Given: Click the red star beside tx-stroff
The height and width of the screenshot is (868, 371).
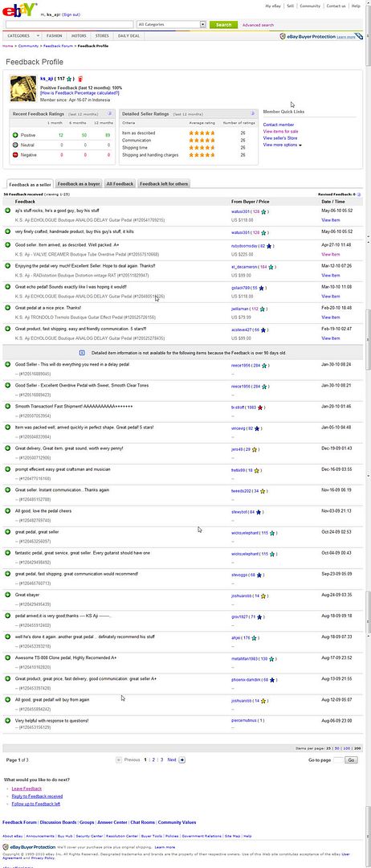Looking at the screenshot, I should tap(260, 407).
